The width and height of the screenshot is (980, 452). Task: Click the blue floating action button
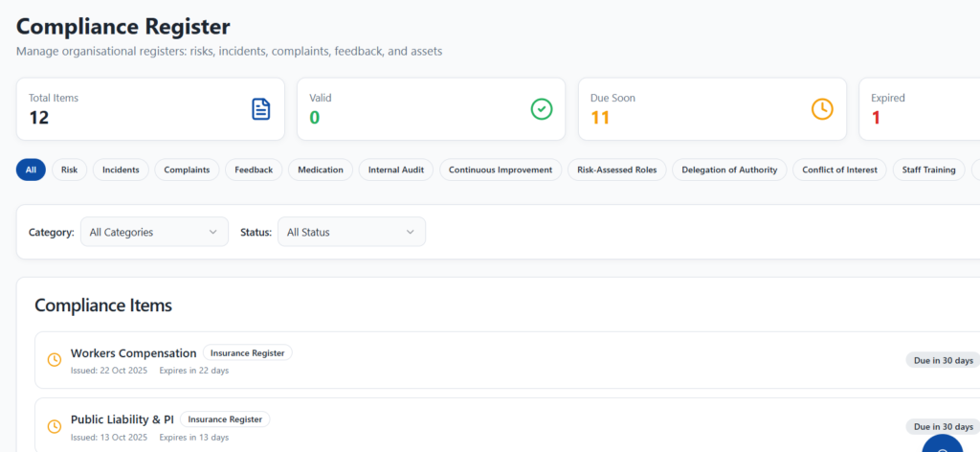coord(943,442)
